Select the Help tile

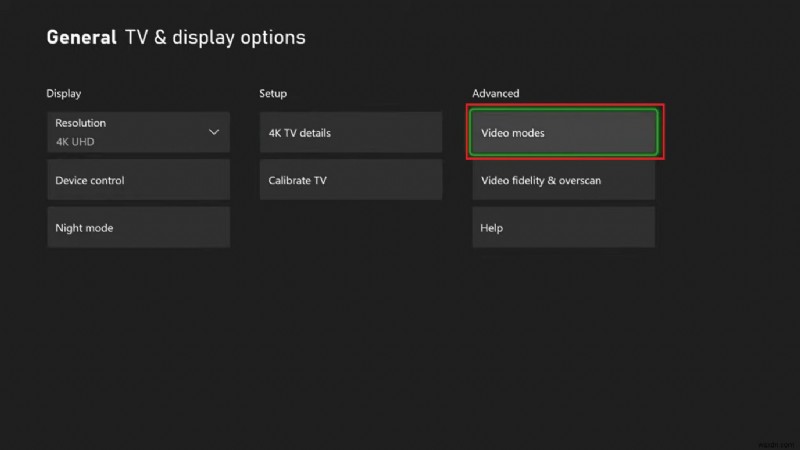pos(563,228)
